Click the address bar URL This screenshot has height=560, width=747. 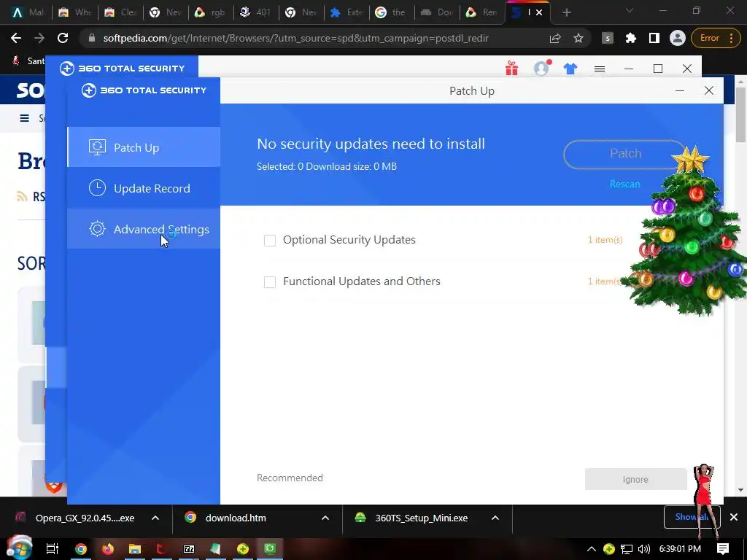click(x=295, y=38)
